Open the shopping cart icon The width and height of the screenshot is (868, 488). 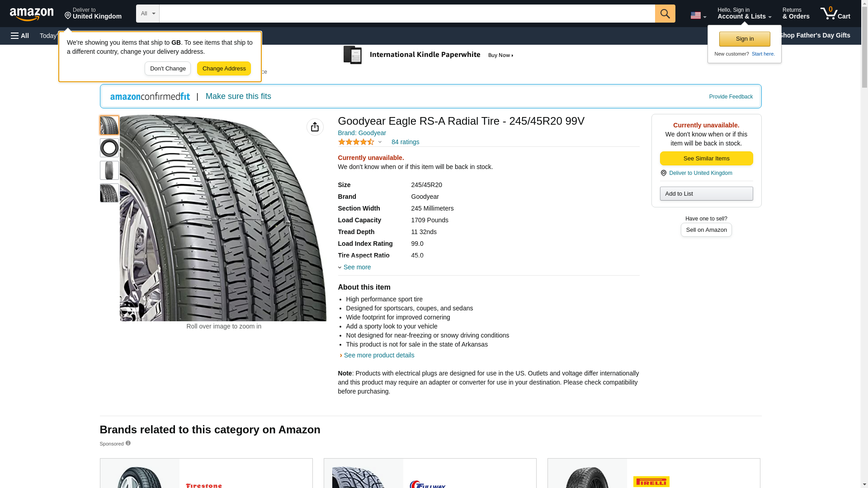coord(835,14)
